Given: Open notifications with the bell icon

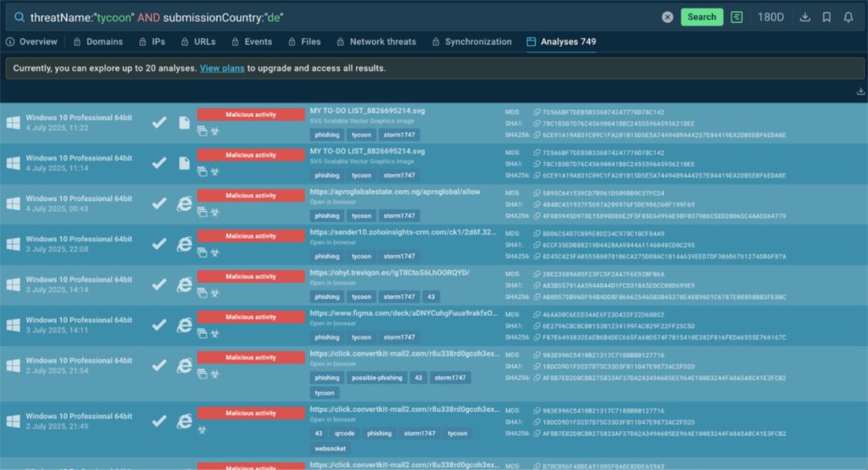Looking at the screenshot, I should tap(849, 17).
